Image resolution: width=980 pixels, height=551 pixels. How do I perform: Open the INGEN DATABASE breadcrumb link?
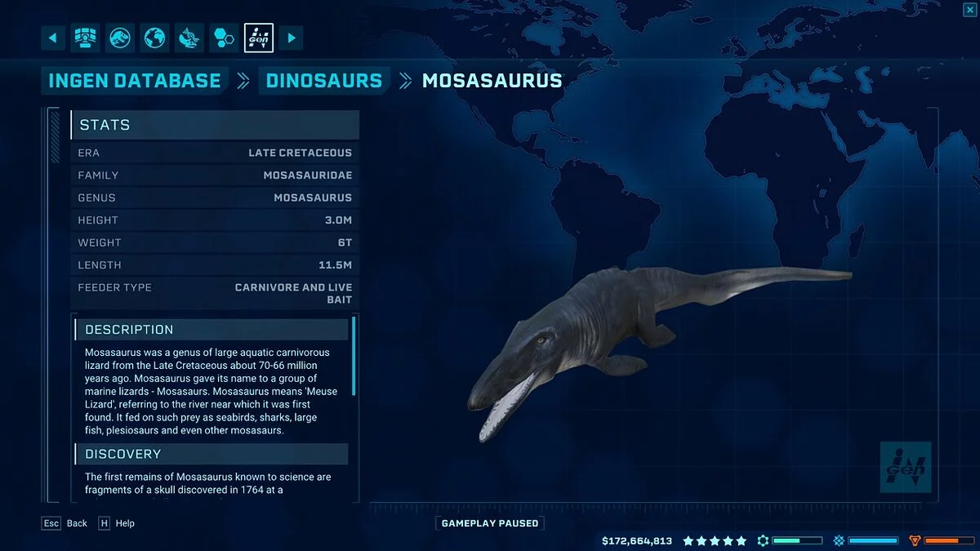click(x=134, y=81)
